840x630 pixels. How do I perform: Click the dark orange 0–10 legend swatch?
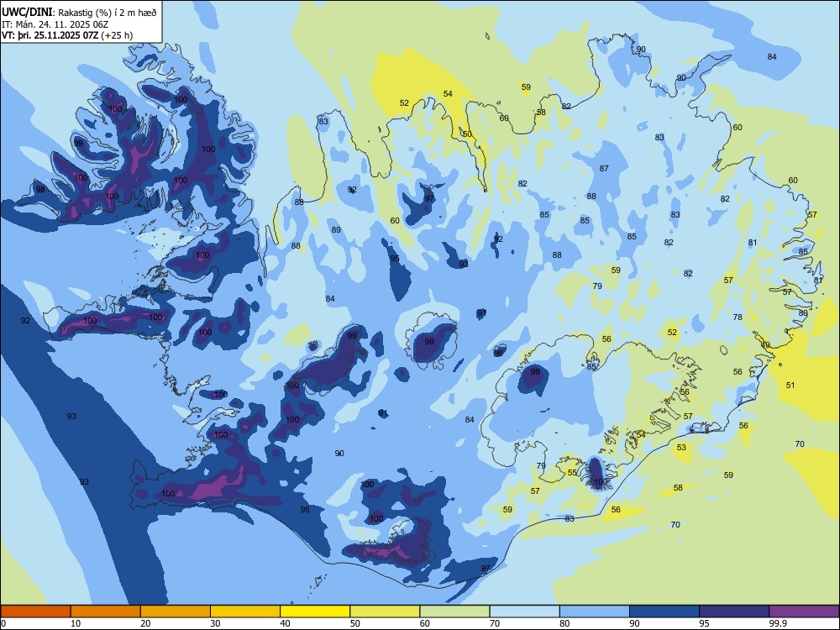(x=35, y=612)
